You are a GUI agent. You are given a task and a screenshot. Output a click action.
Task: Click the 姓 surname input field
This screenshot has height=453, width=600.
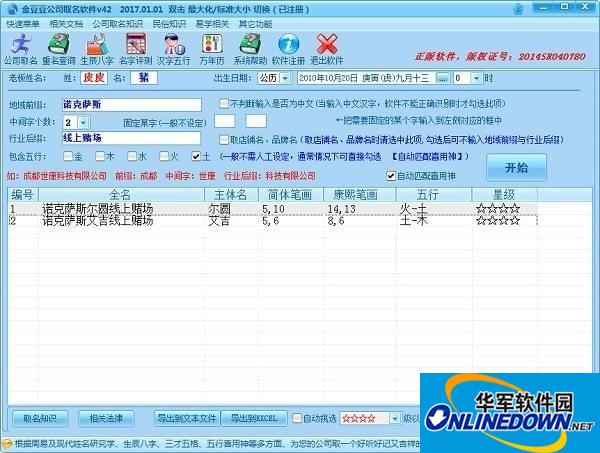[94, 78]
